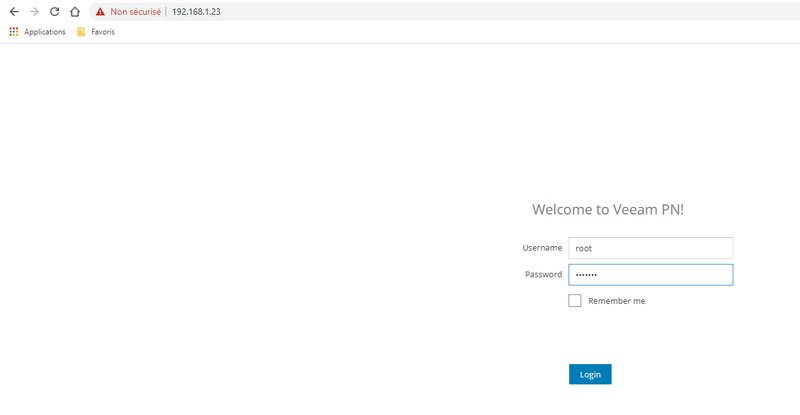Go back using the browser back arrow
Image resolution: width=800 pixels, height=415 pixels.
click(14, 11)
